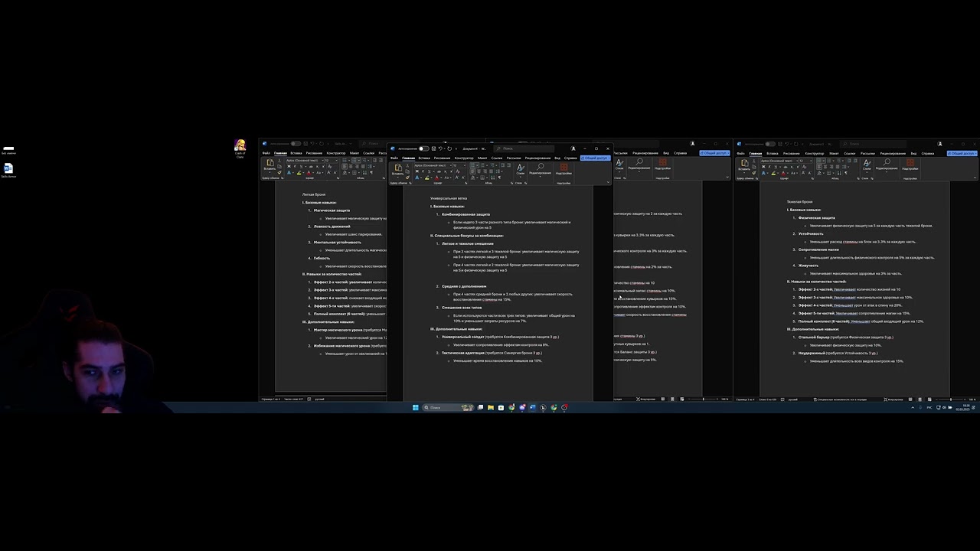Toggle paragraph marks in front Word window

[x=499, y=178]
